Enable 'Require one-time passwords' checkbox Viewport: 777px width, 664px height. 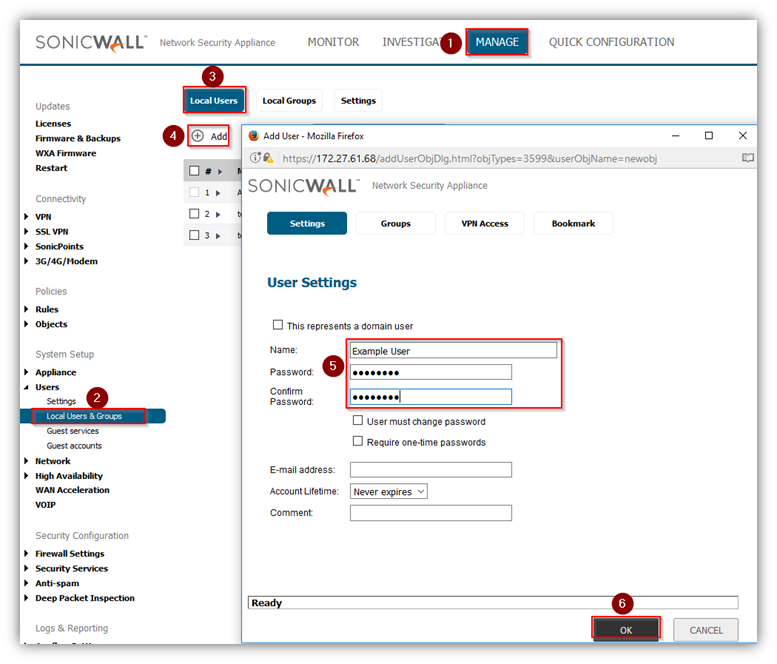[357, 441]
